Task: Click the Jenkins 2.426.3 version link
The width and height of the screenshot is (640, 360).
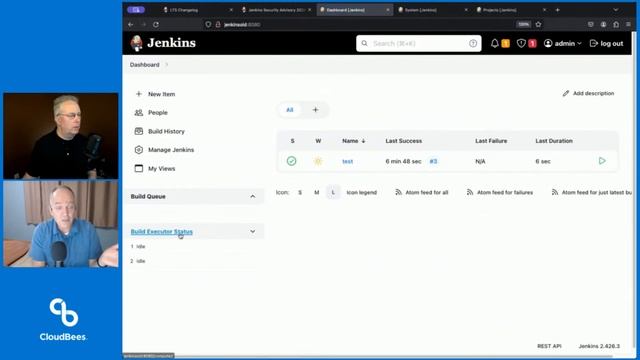Action: [599, 346]
